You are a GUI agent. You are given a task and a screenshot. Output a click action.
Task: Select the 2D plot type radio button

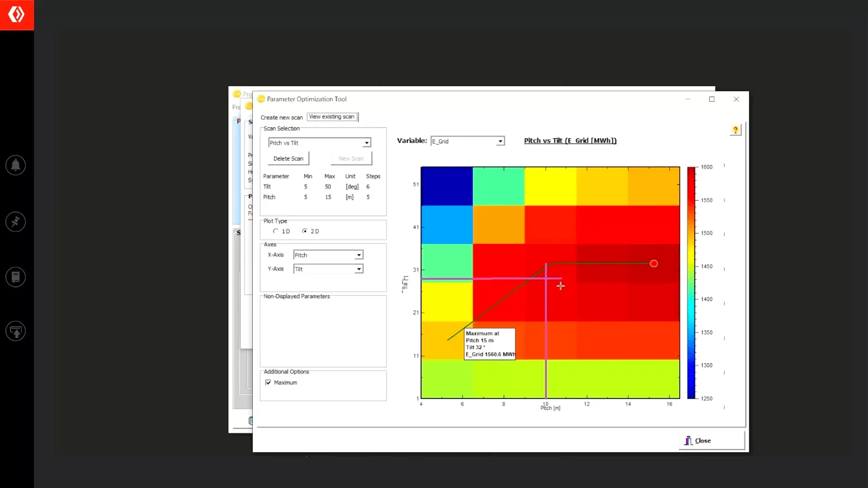pos(305,232)
